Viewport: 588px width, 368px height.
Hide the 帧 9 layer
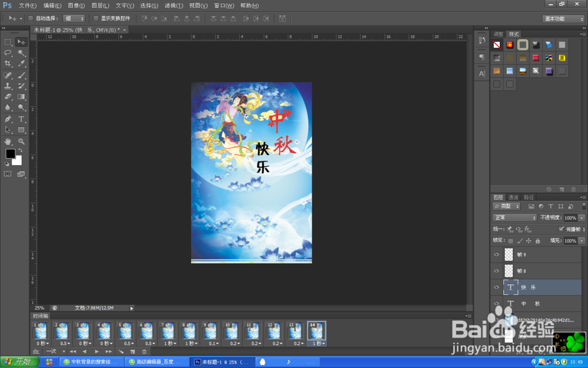(496, 254)
